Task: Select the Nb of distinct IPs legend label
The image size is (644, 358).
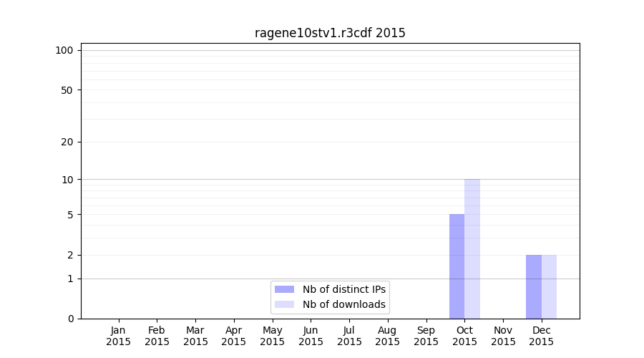Action: [x=344, y=289]
